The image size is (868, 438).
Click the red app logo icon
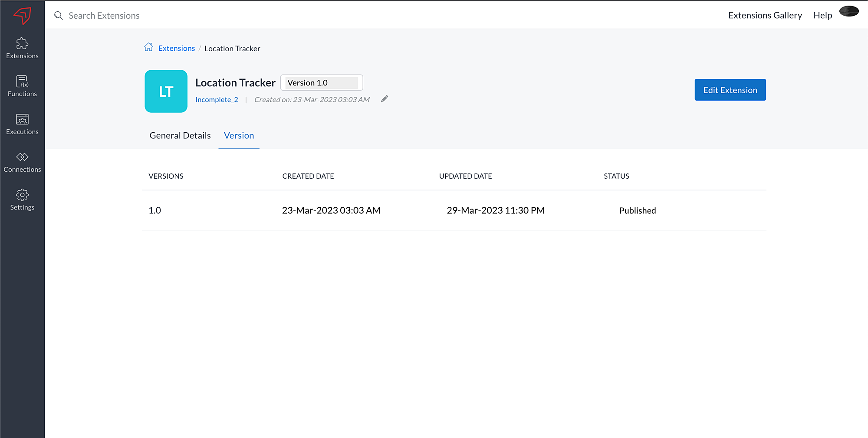pyautogui.click(x=22, y=16)
